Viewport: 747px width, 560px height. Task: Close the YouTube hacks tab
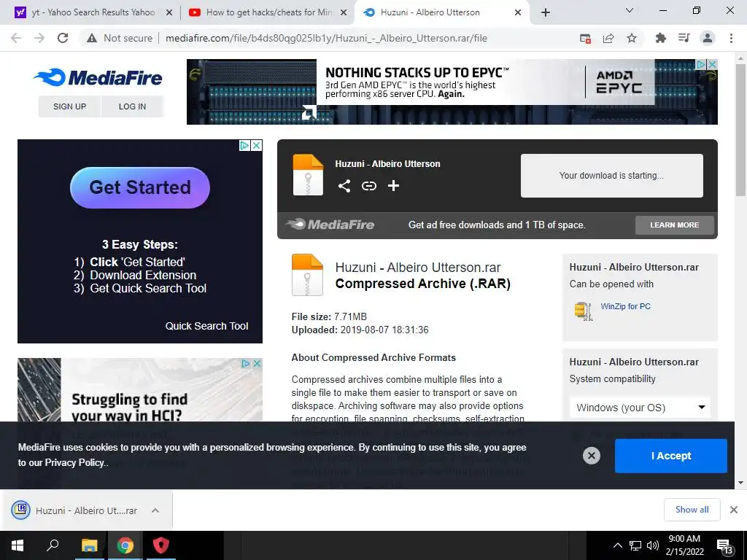click(x=344, y=13)
